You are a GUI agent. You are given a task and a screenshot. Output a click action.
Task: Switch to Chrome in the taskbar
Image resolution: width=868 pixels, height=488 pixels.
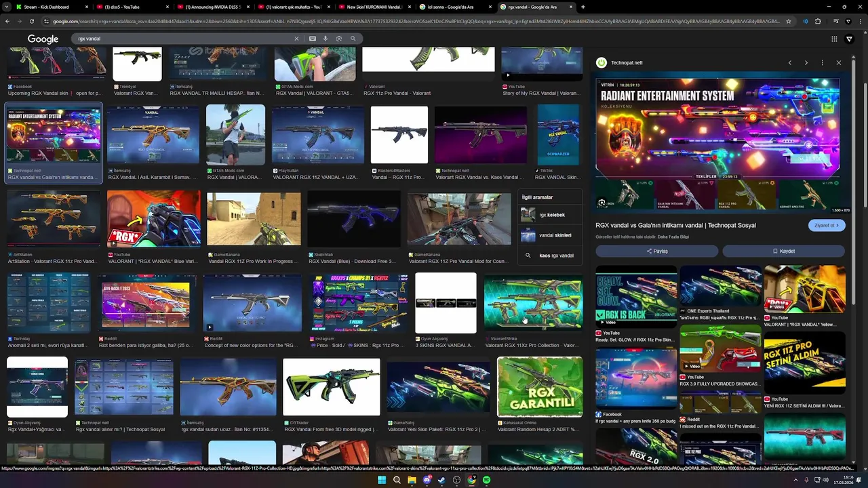tap(471, 480)
